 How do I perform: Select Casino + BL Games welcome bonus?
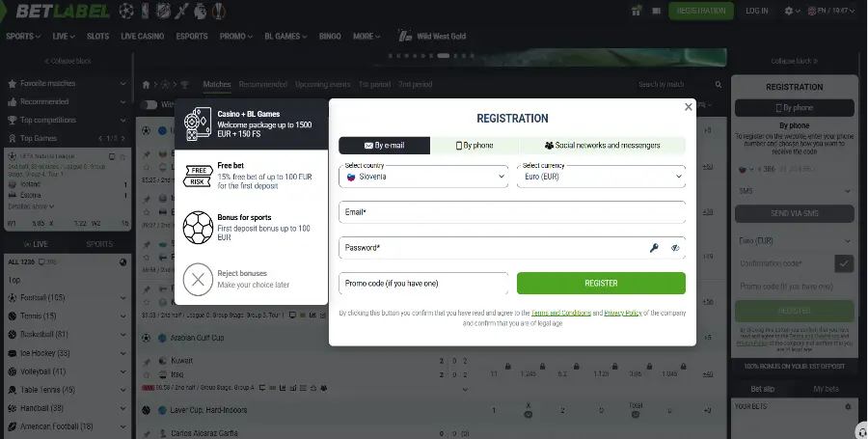(x=252, y=124)
